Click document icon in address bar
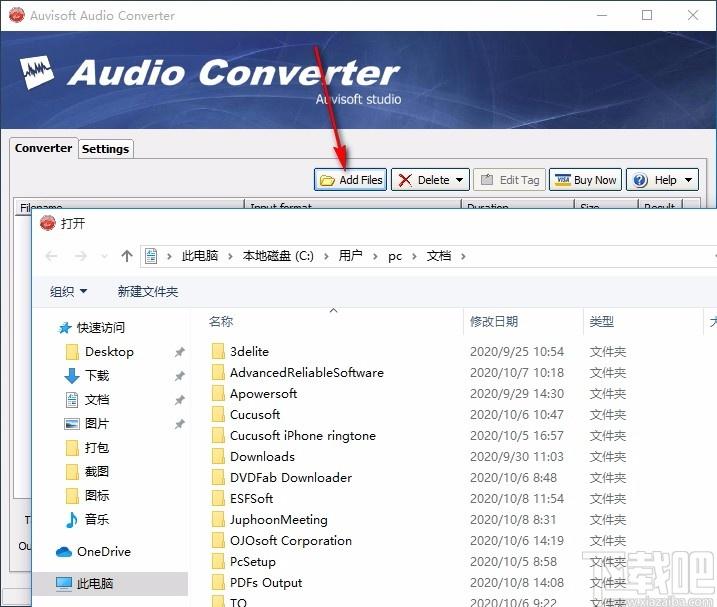 (x=151, y=256)
